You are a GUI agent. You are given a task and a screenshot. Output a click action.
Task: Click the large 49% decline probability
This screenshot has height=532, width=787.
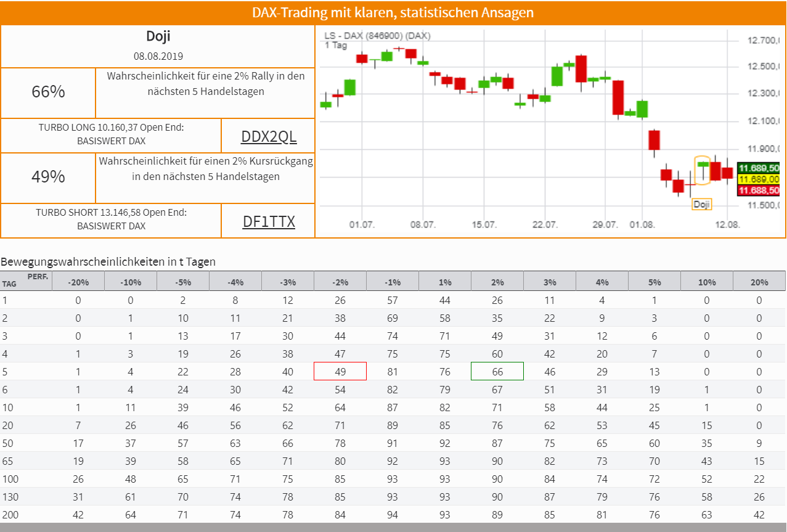(48, 177)
